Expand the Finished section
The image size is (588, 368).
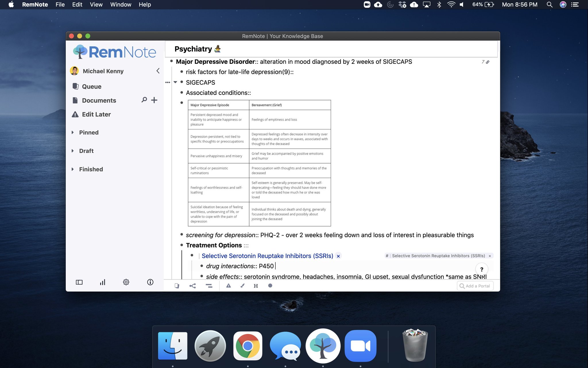coord(72,169)
